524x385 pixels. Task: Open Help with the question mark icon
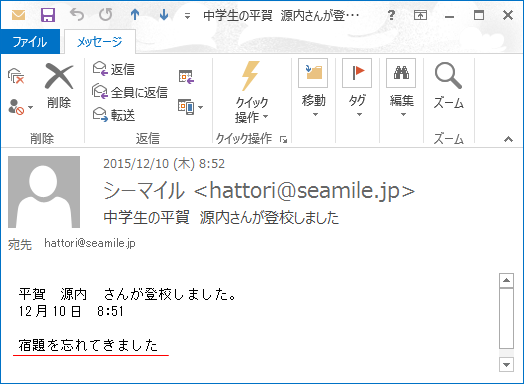391,15
